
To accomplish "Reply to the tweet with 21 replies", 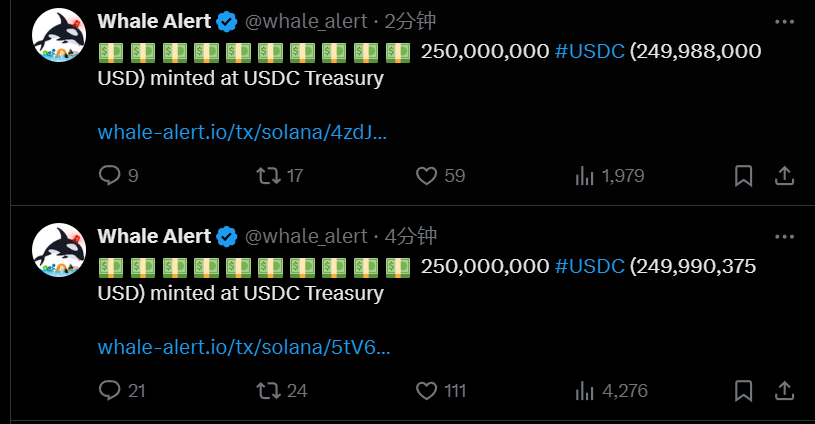I will point(110,390).
